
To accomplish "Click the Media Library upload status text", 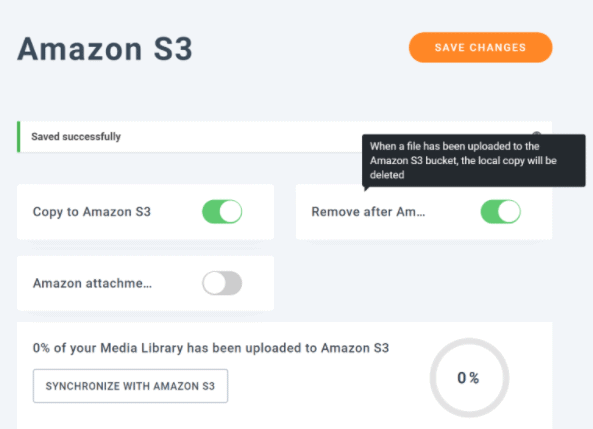I will (211, 348).
